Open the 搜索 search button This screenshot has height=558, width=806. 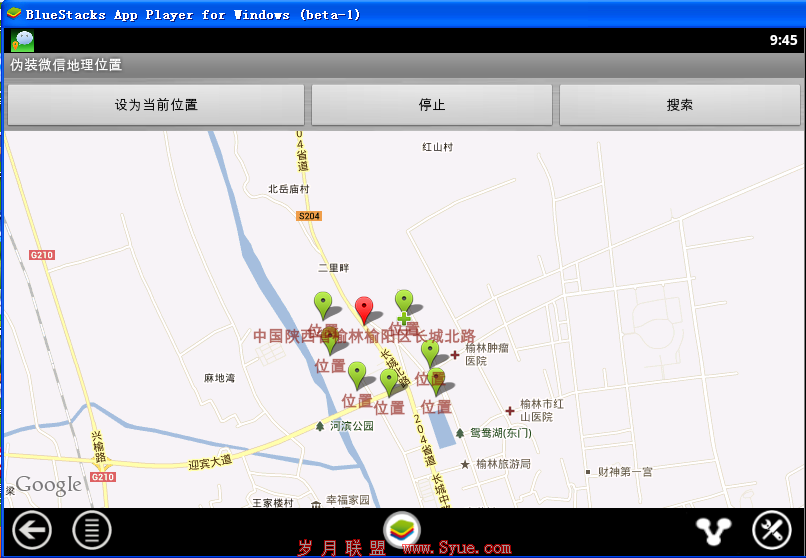coord(680,105)
